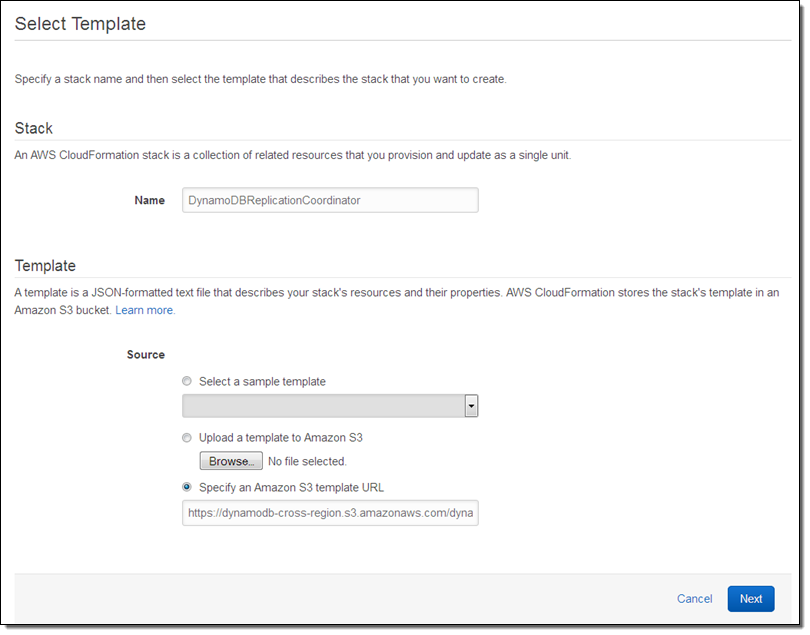Select the 'Select a sample template' radio button

[188, 381]
